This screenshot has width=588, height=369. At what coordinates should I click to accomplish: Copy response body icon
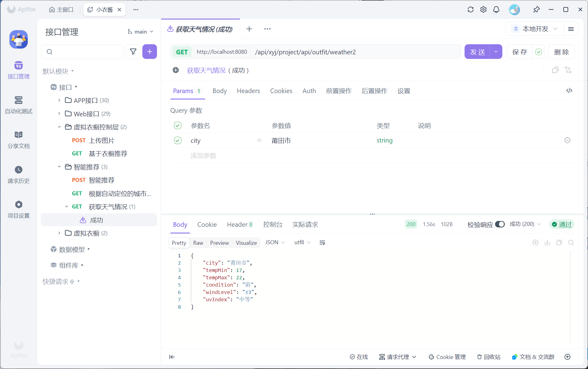click(x=559, y=243)
